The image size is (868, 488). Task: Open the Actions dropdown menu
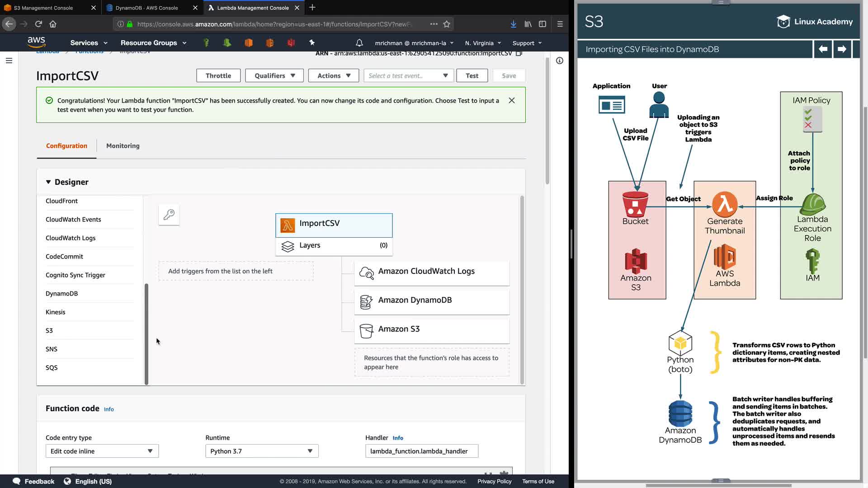pyautogui.click(x=334, y=75)
